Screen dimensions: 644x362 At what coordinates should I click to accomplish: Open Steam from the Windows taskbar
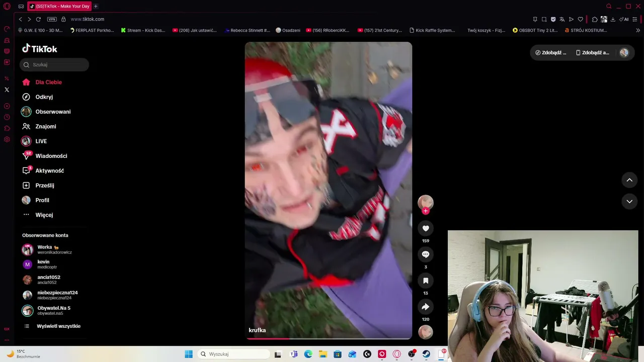[x=426, y=354]
